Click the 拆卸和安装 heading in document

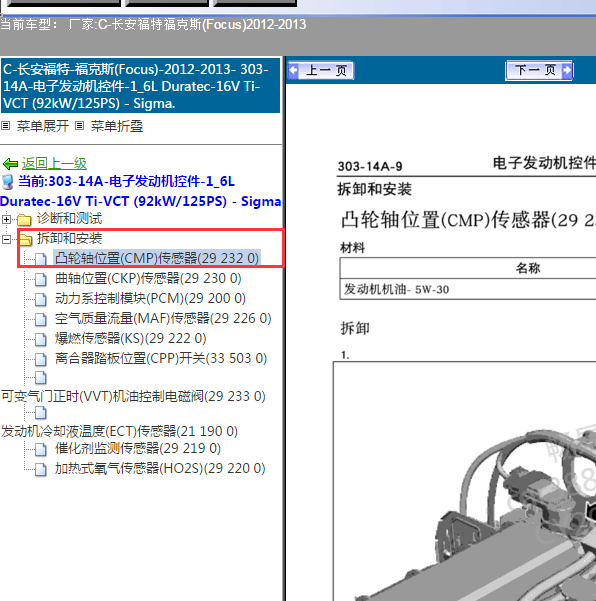click(x=374, y=189)
